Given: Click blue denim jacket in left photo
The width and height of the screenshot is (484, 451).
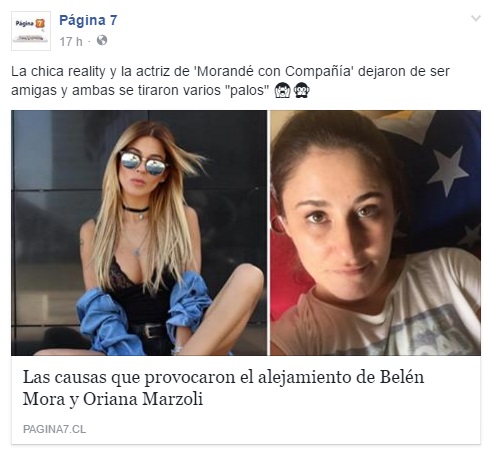Looking at the screenshot, I should tap(106, 322).
